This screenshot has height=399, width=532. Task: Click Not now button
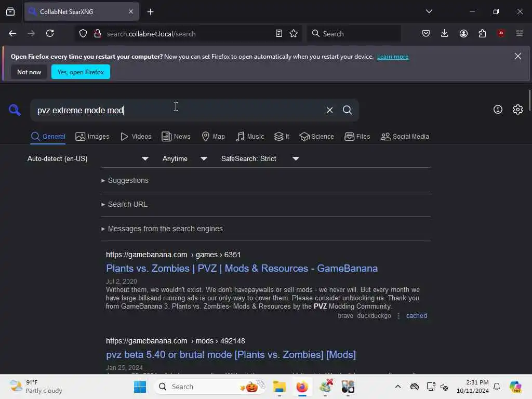29,72
